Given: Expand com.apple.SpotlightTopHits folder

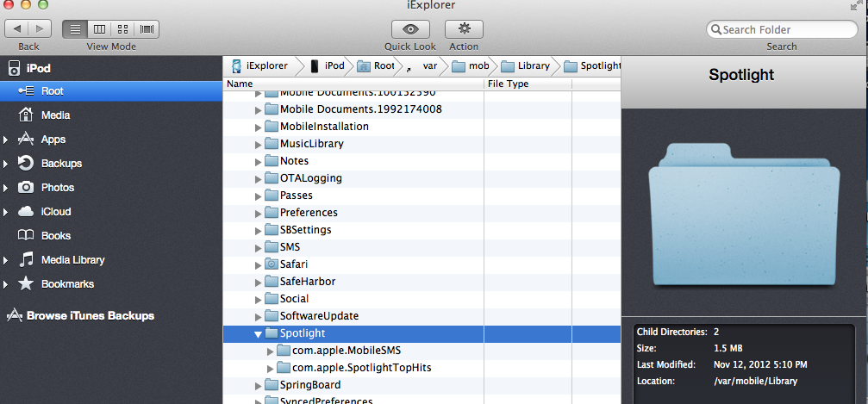Looking at the screenshot, I should pyautogui.click(x=270, y=368).
